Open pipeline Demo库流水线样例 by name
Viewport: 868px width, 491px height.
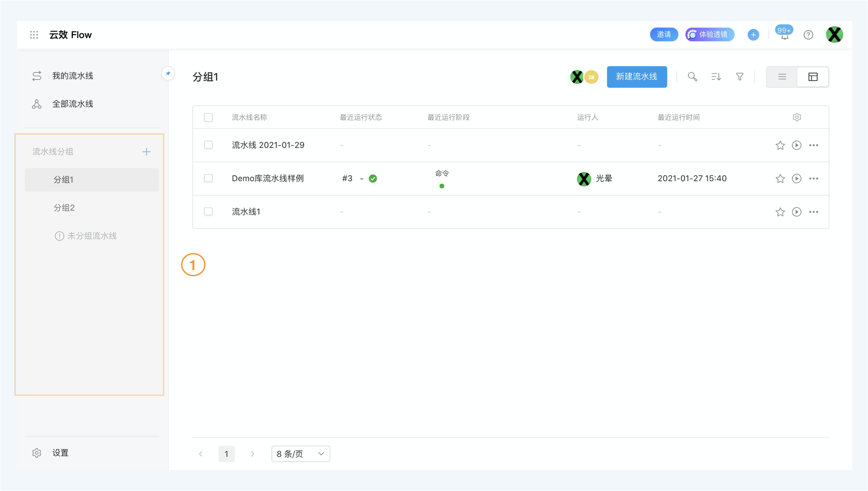pyautogui.click(x=268, y=178)
